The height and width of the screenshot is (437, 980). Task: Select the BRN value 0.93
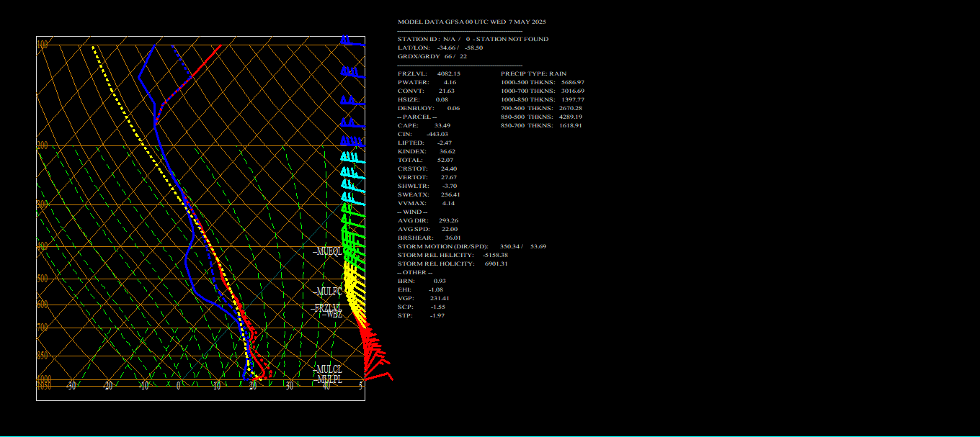(x=440, y=281)
